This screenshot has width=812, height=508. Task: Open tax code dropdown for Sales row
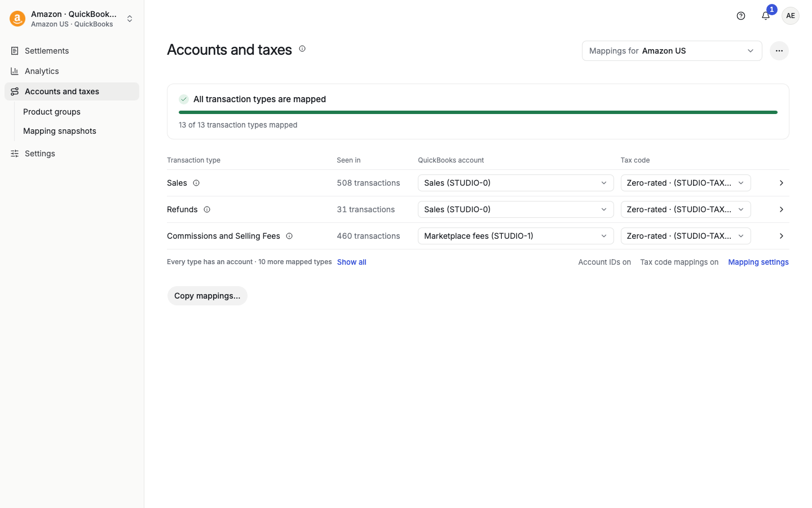(686, 183)
